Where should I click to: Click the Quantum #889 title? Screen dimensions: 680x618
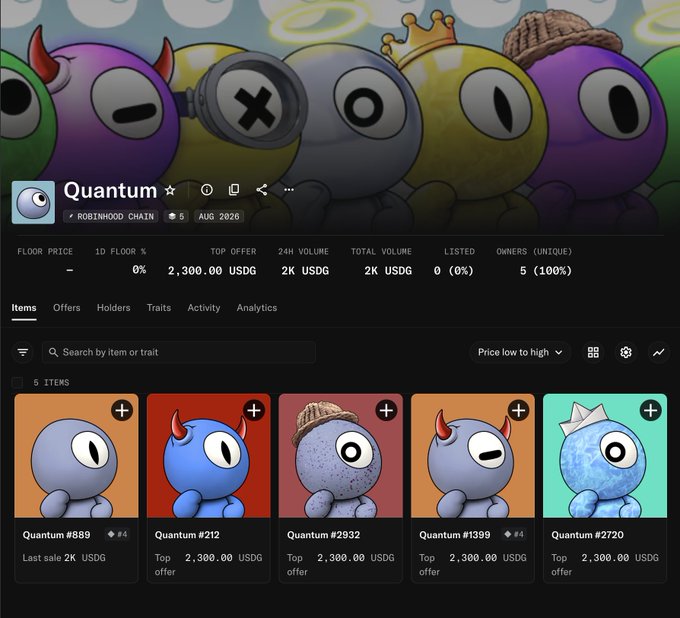pyautogui.click(x=56, y=535)
